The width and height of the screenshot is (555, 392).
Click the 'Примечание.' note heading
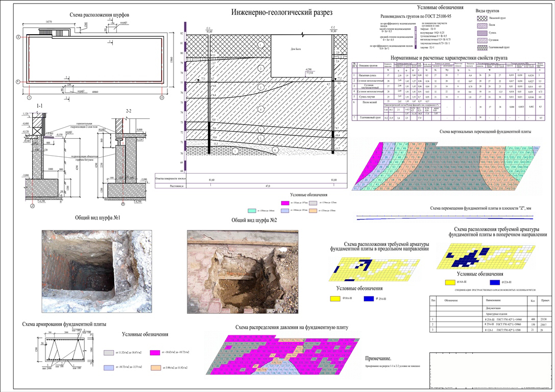(378, 358)
